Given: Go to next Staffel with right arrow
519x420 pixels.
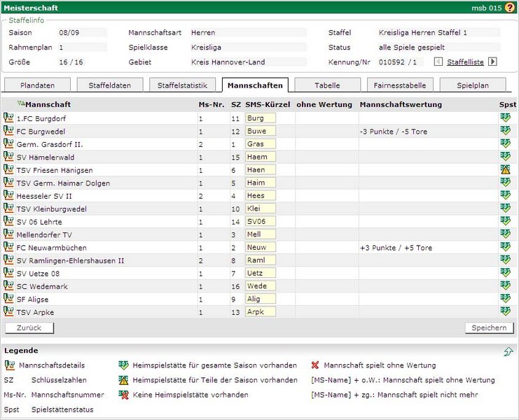Looking at the screenshot, I should 492,62.
